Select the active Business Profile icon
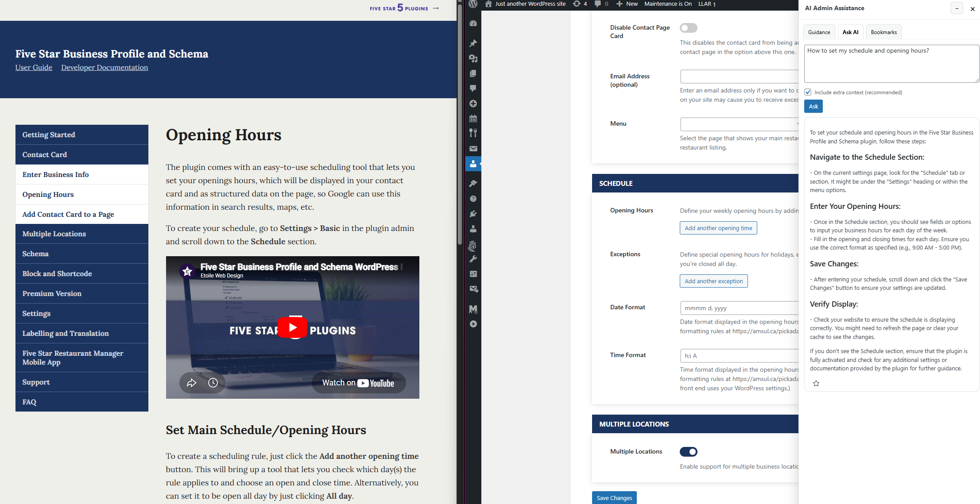Screen dimensions: 980x504 [x=473, y=164]
